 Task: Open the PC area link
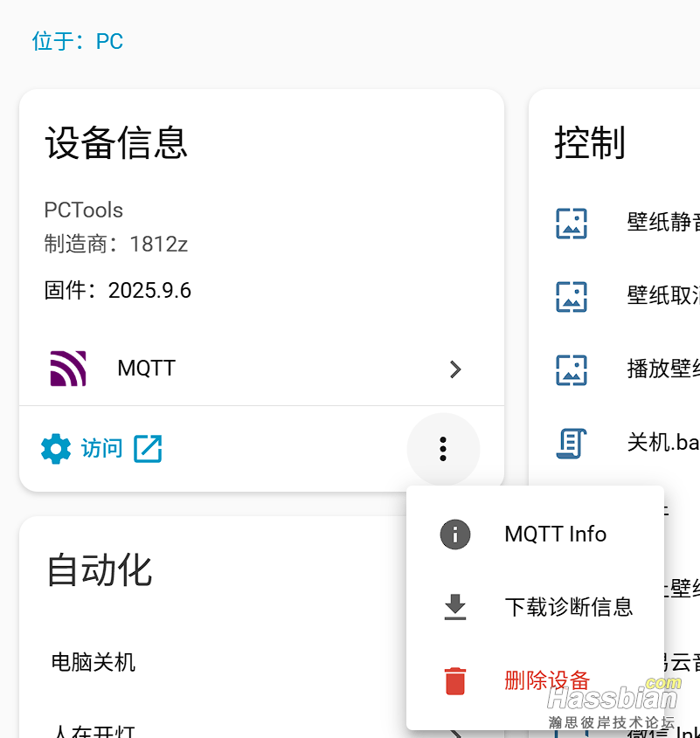(78, 41)
